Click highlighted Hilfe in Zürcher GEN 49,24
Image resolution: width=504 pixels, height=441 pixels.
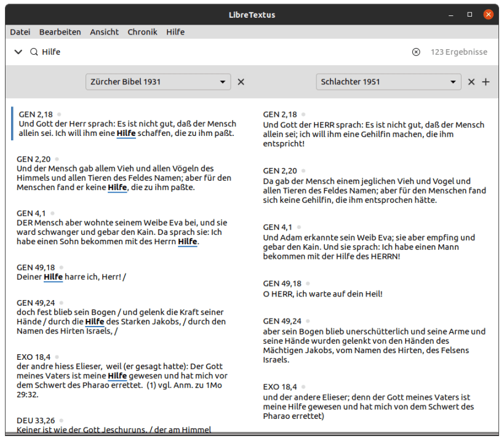click(x=95, y=322)
